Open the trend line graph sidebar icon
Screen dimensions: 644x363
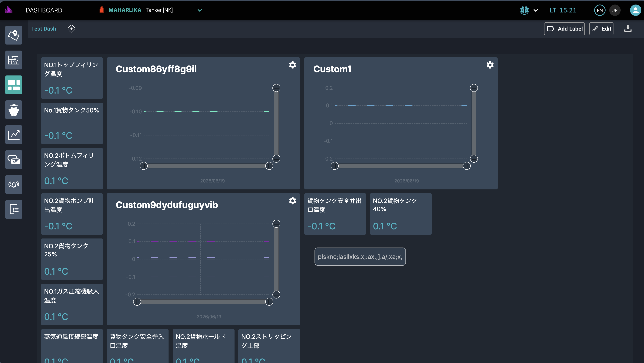click(14, 135)
